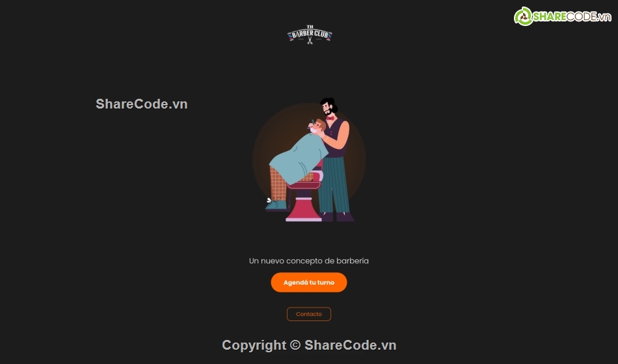Click the gray ShareCode.vn watermark text
The width and height of the screenshot is (618, 364).
[142, 104]
